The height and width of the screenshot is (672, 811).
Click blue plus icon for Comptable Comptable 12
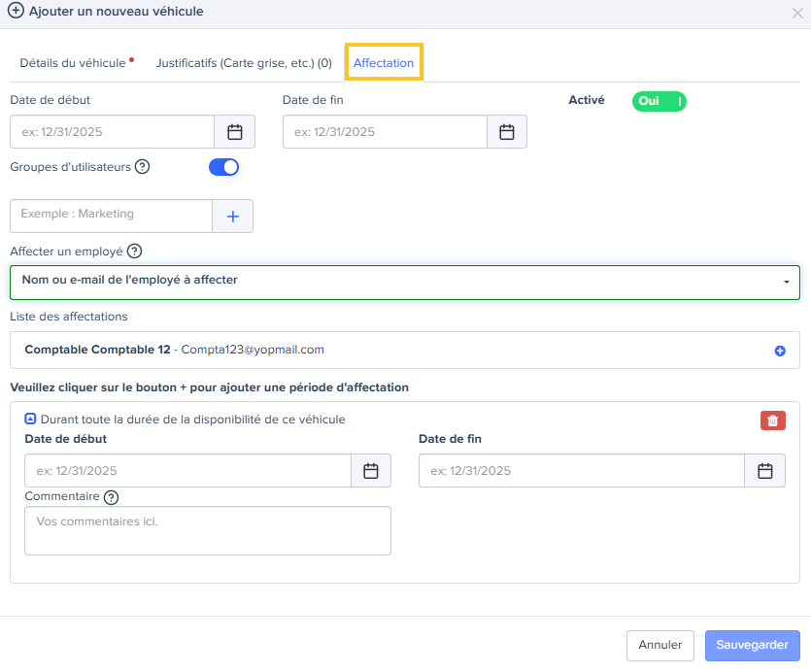click(780, 351)
